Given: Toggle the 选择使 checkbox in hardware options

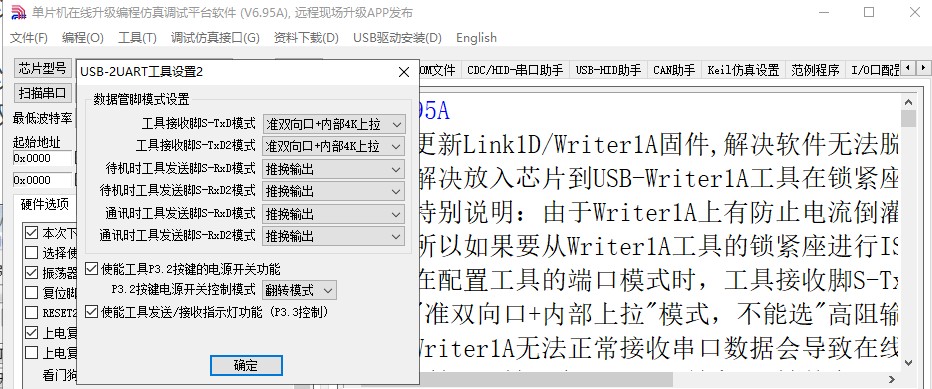Looking at the screenshot, I should pos(32,252).
